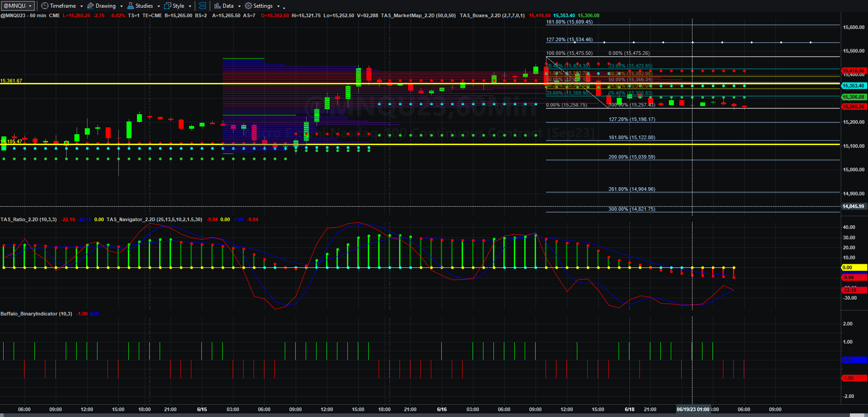Viewport: 868px width, 417px height.
Task: Click the Settings gear icon
Action: [x=249, y=6]
